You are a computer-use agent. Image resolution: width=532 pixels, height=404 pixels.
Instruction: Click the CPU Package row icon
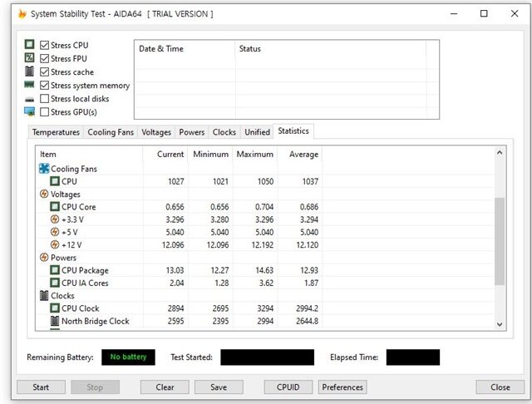[x=55, y=270]
